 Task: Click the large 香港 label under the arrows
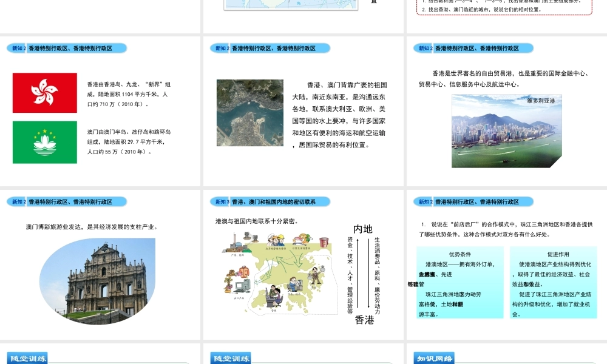click(365, 320)
